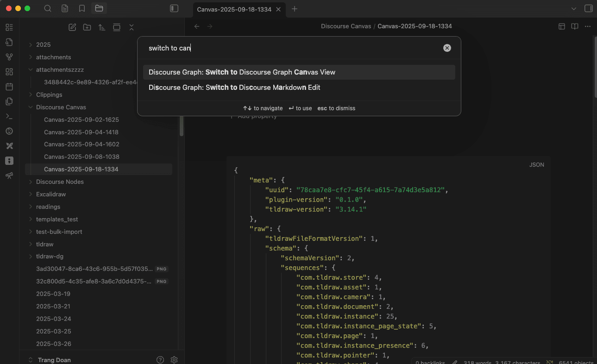
Task: Toggle reading view with the book icon
Action: pyautogui.click(x=574, y=26)
